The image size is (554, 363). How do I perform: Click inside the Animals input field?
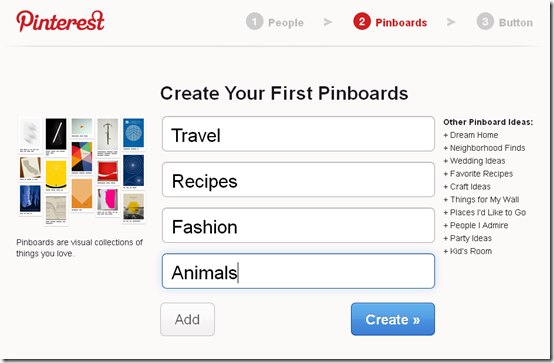click(298, 271)
